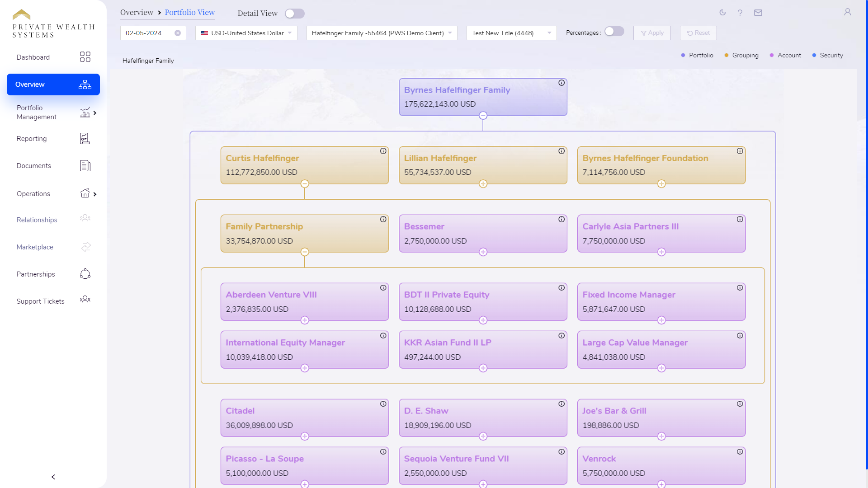Open the mail envelope icon
Screen dimensions: 868x488
(x=758, y=13)
